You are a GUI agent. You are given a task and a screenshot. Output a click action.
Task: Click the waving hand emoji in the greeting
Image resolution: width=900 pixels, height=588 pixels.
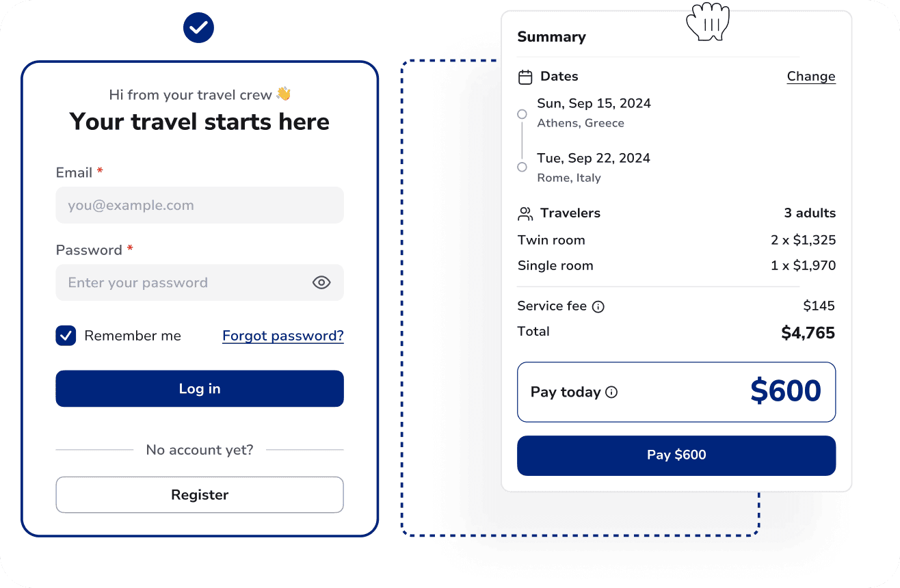pos(284,94)
